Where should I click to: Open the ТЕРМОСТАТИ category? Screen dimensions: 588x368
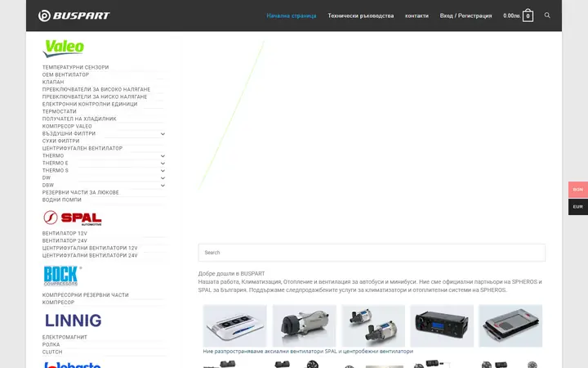coord(60,111)
